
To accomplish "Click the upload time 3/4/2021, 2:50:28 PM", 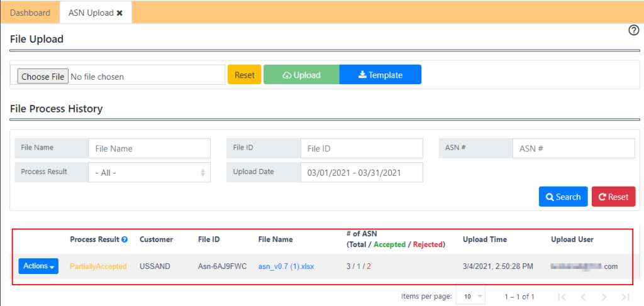I will 498,266.
